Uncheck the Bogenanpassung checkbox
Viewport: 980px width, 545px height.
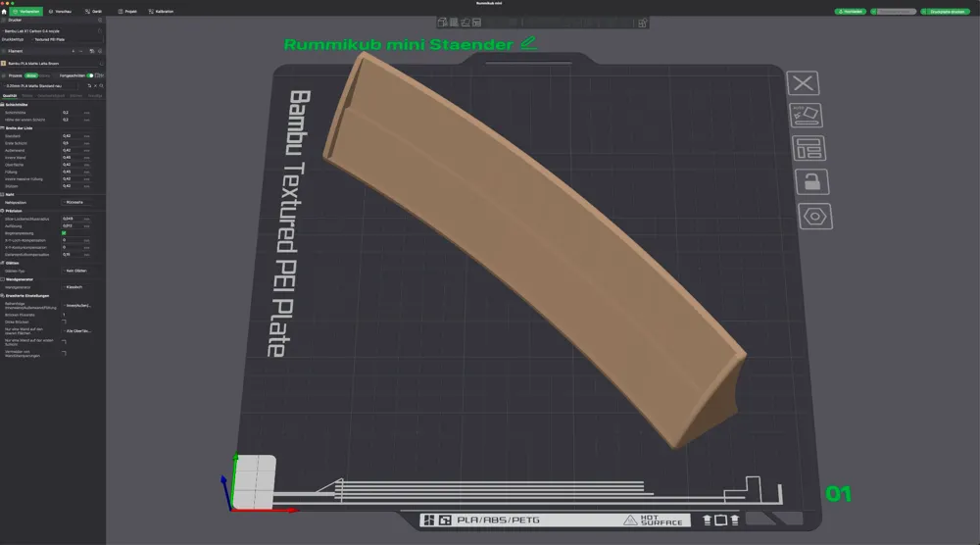(x=65, y=232)
